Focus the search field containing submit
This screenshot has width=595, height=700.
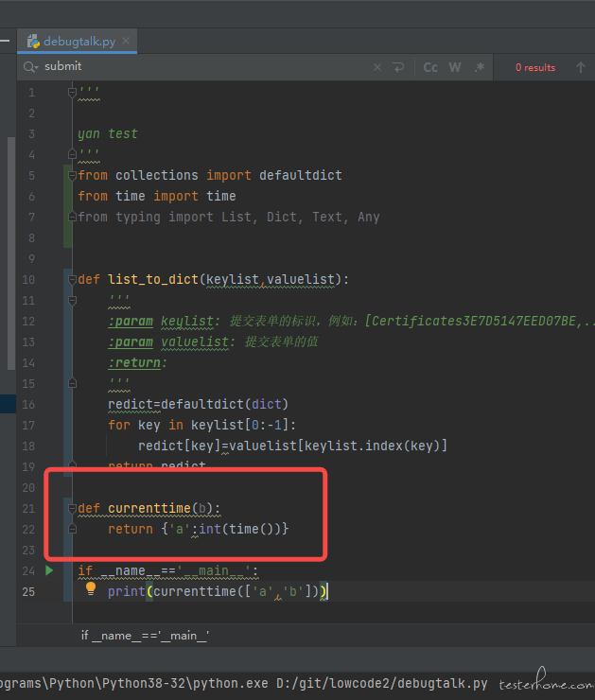click(203, 66)
